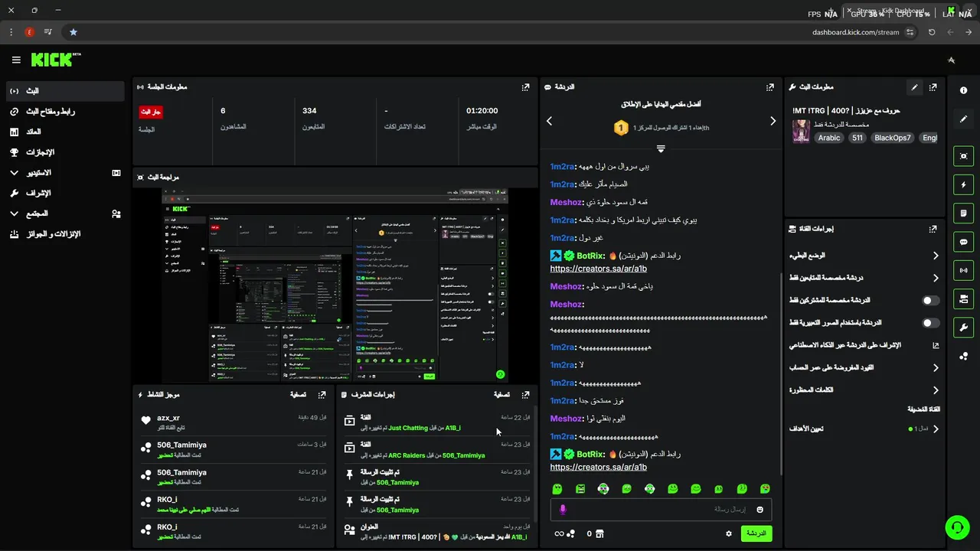Select the Arabic stream tag
This screenshot has width=980, height=551.
[829, 138]
